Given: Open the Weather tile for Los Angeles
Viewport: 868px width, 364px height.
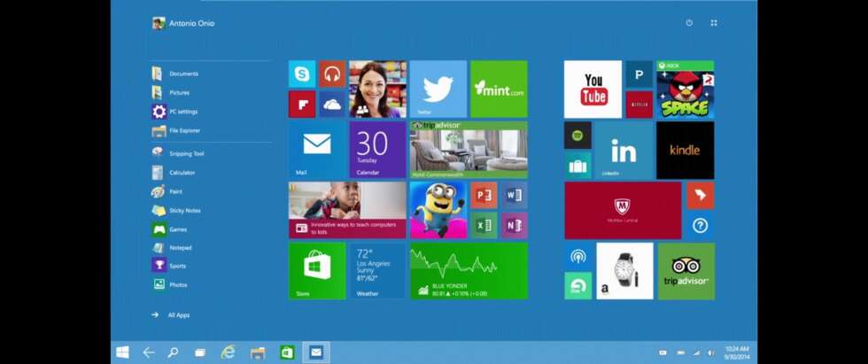Looking at the screenshot, I should pyautogui.click(x=377, y=271).
